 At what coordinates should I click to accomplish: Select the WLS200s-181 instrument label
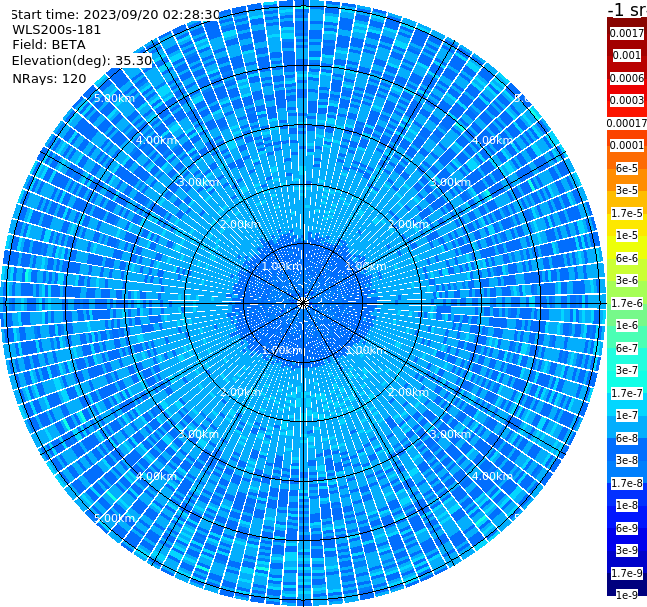(57, 30)
